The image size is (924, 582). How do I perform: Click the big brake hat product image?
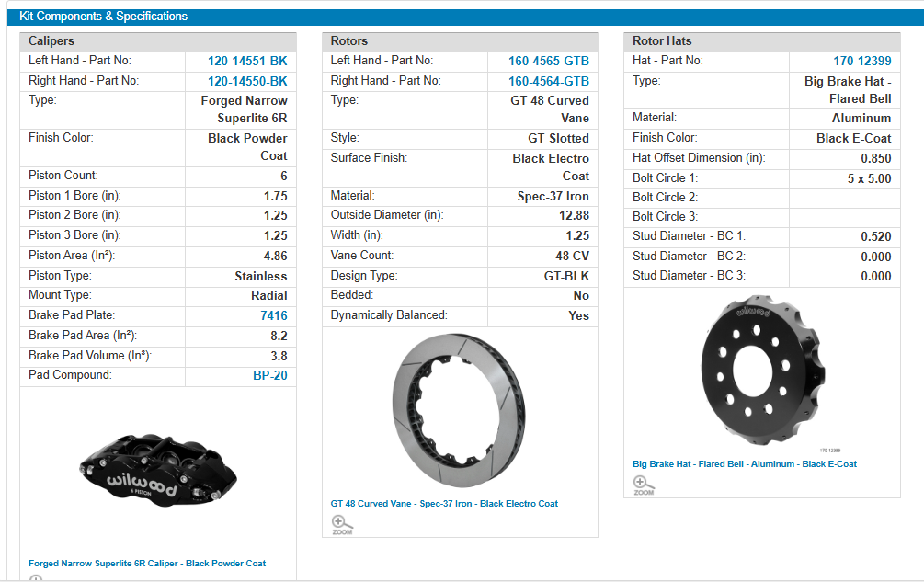coord(762,368)
